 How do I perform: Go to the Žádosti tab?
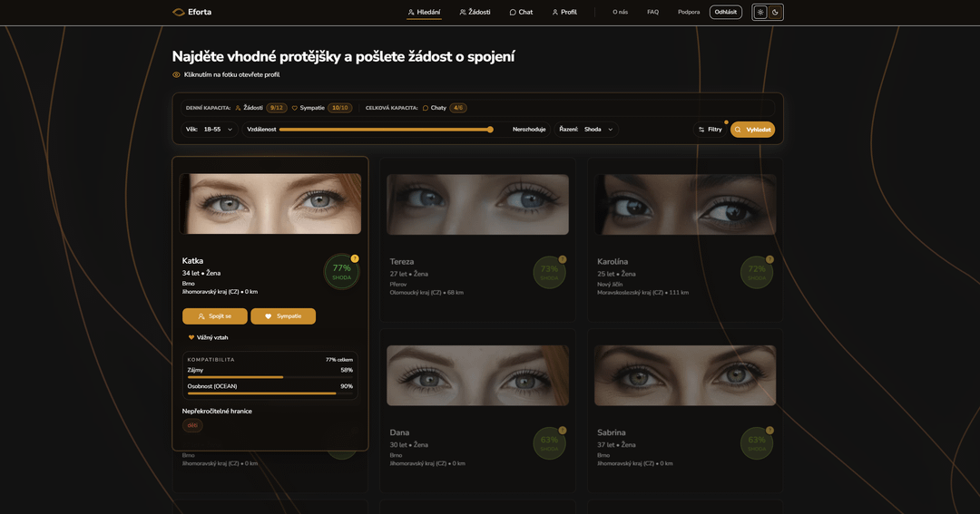tap(475, 12)
